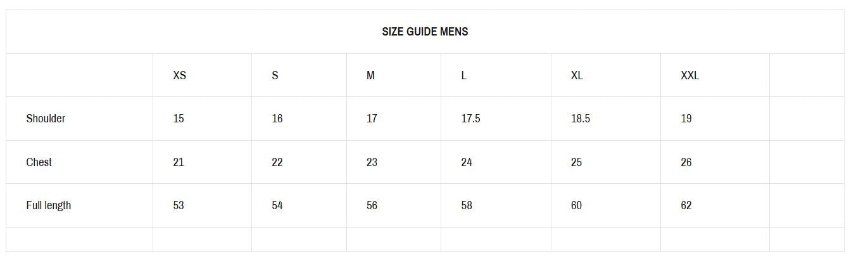868x258 pixels.
Task: Select the shoulder value 18.5 for XL
Action: click(x=580, y=119)
